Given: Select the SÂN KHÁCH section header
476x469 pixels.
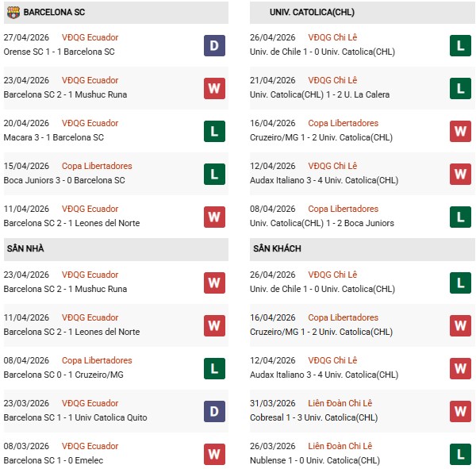Looking at the screenshot, I should point(277,249).
